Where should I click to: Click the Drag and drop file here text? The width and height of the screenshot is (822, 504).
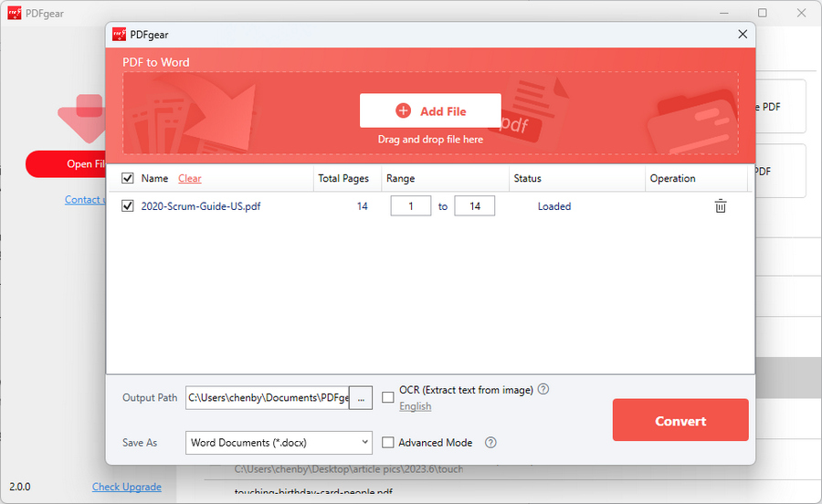point(430,140)
